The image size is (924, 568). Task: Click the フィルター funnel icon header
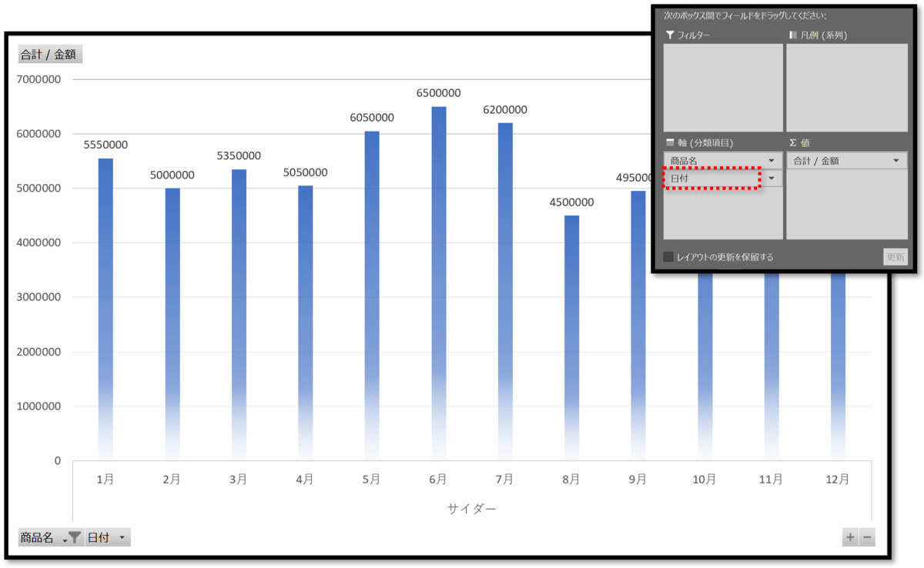pyautogui.click(x=670, y=35)
